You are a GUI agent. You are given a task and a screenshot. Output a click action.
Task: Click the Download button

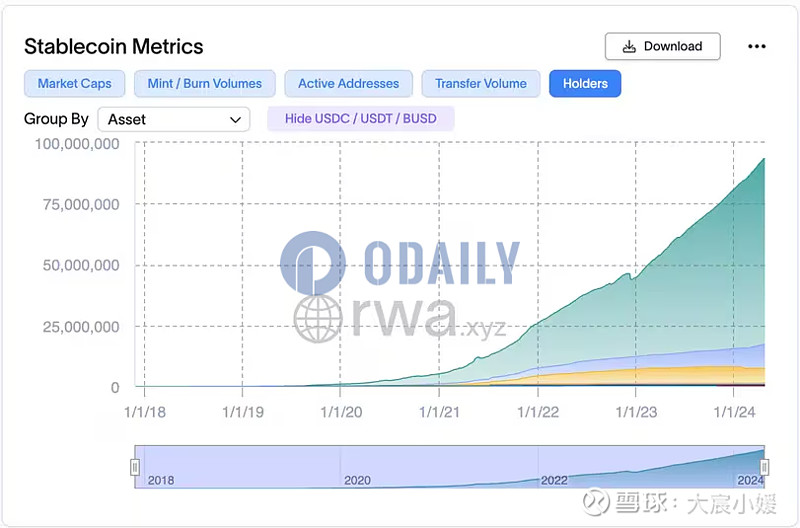tap(662, 46)
